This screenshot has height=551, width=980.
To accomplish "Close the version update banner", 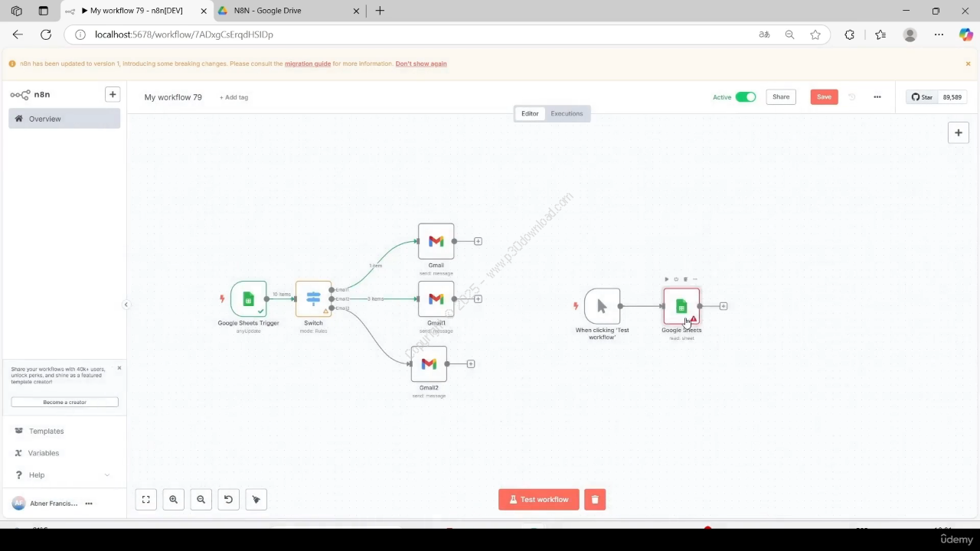I will pyautogui.click(x=968, y=64).
